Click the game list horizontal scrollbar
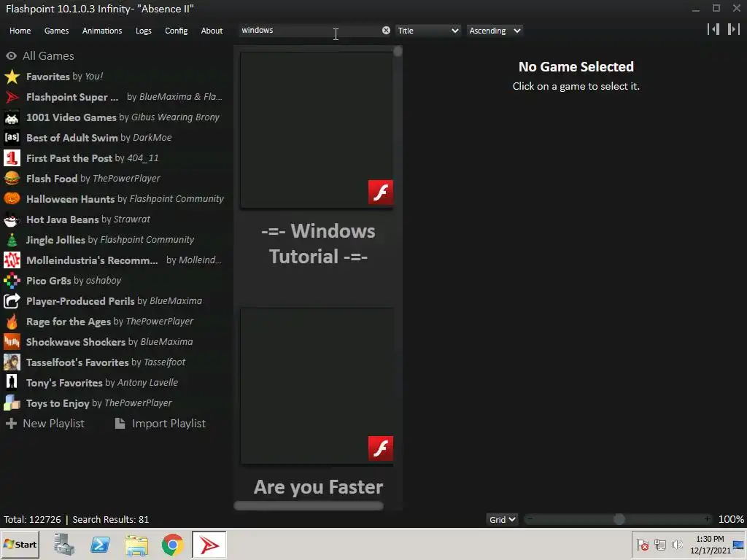Screen dimensions: 747x560 [x=309, y=506]
